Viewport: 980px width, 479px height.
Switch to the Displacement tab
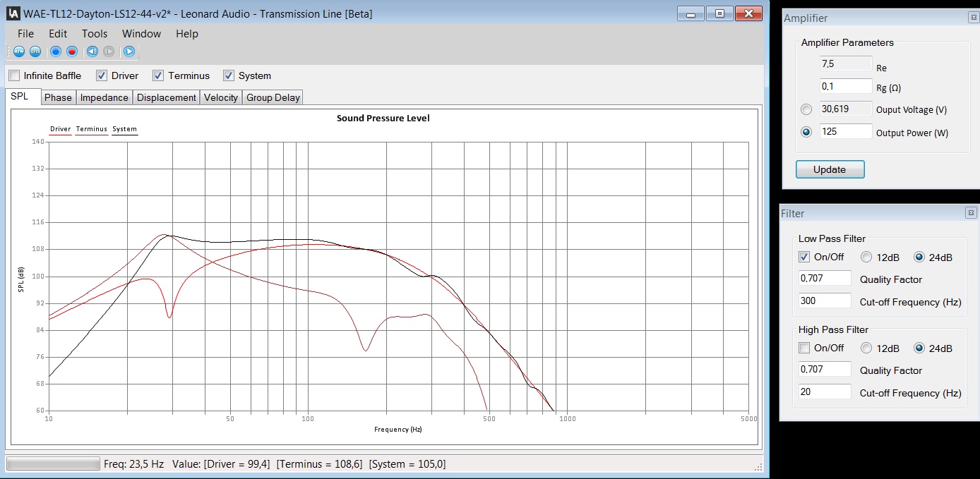(x=167, y=97)
